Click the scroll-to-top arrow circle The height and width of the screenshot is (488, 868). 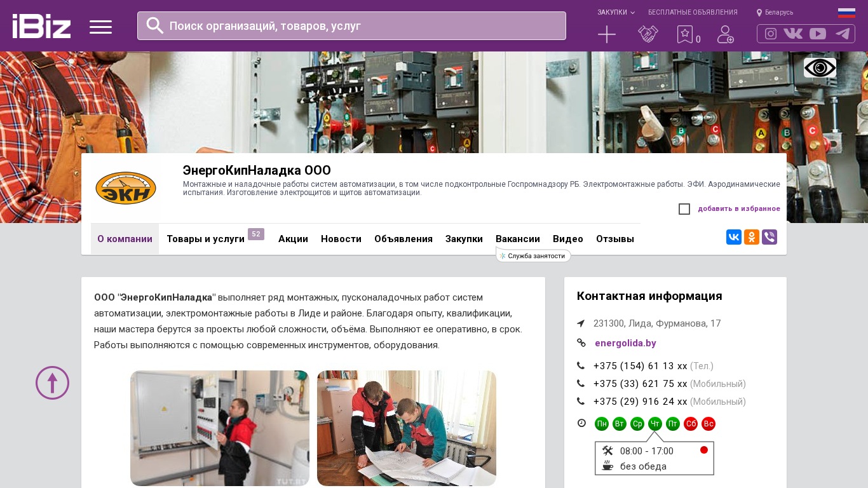point(52,383)
